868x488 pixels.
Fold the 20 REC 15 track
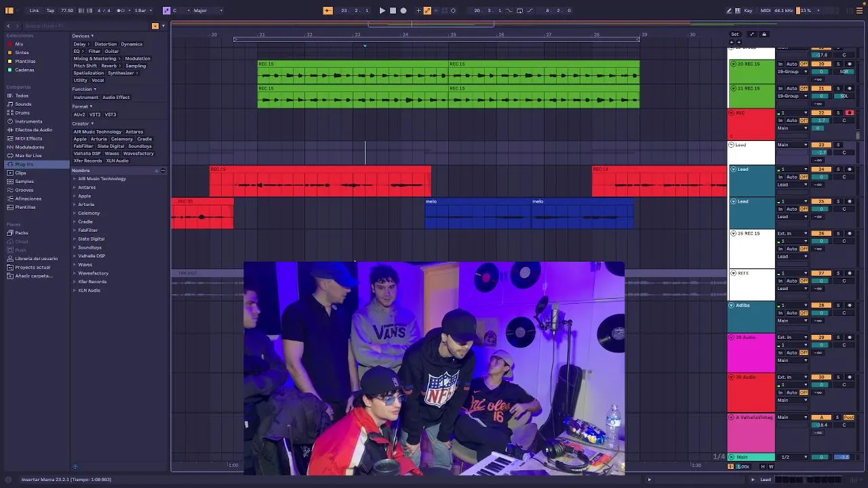click(733, 64)
